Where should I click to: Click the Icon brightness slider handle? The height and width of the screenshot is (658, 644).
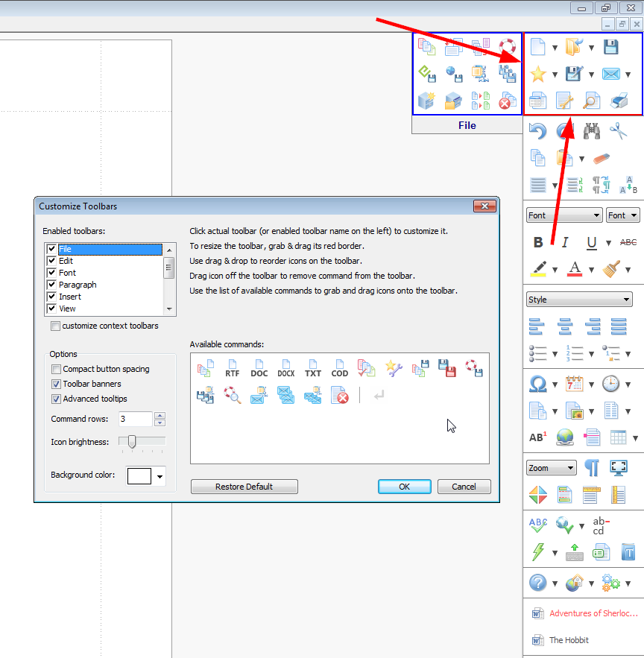[x=131, y=442]
